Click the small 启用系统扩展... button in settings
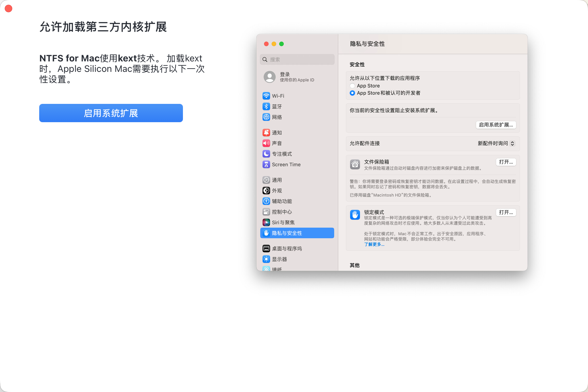 pyautogui.click(x=496, y=125)
